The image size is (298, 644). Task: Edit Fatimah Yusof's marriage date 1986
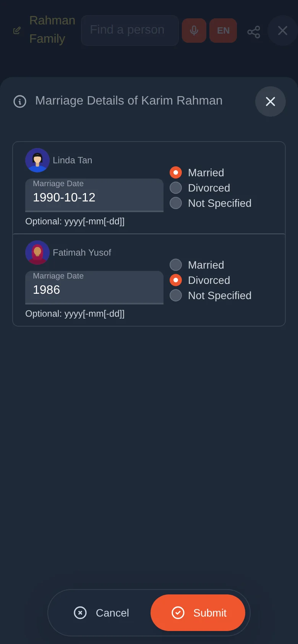[94, 288]
